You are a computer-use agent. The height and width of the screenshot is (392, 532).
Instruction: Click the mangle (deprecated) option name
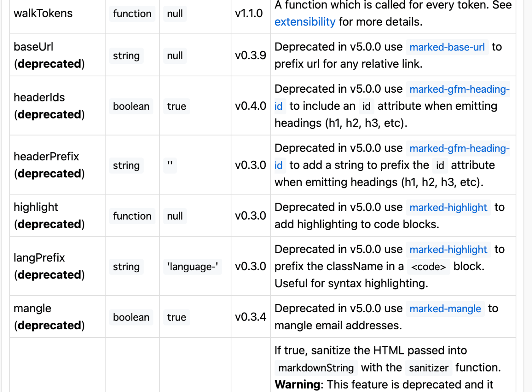[49, 317]
